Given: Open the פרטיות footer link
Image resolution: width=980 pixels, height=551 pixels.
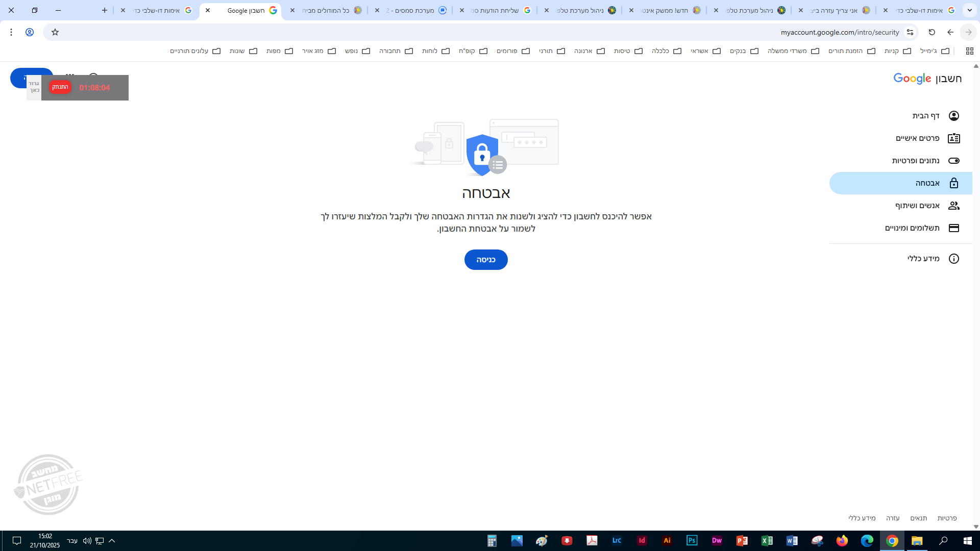Looking at the screenshot, I should (x=947, y=518).
